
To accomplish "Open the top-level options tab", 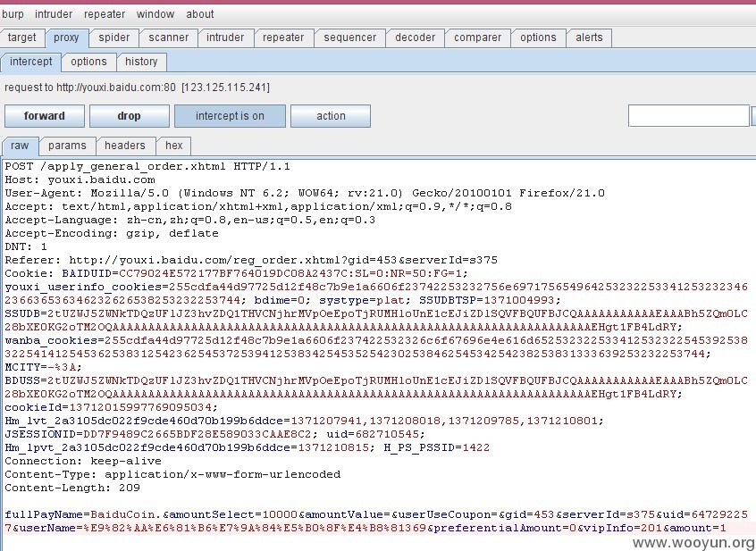I will click(x=538, y=38).
